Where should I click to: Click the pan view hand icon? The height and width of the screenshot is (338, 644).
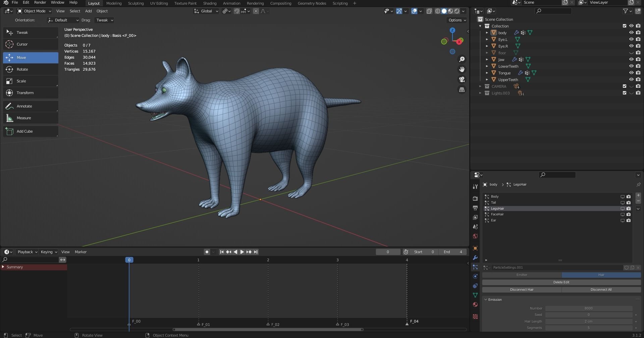coord(462,69)
